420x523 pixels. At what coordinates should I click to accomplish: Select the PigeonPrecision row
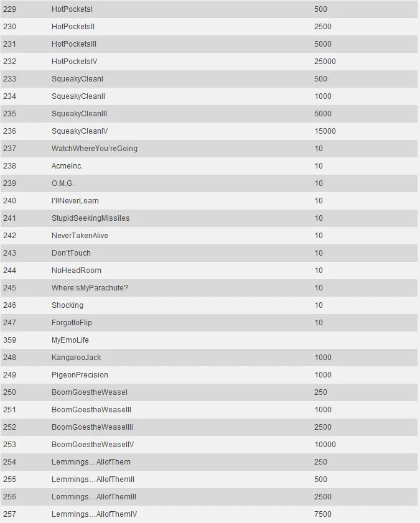(x=80, y=375)
